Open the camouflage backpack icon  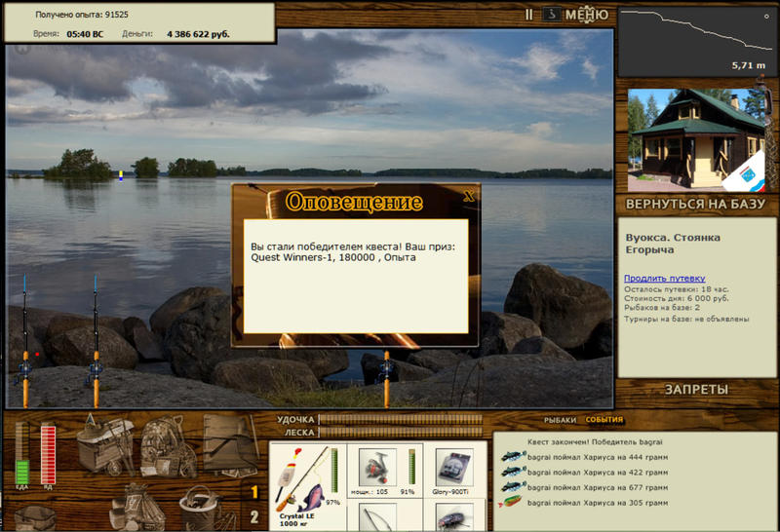pyautogui.click(x=168, y=446)
